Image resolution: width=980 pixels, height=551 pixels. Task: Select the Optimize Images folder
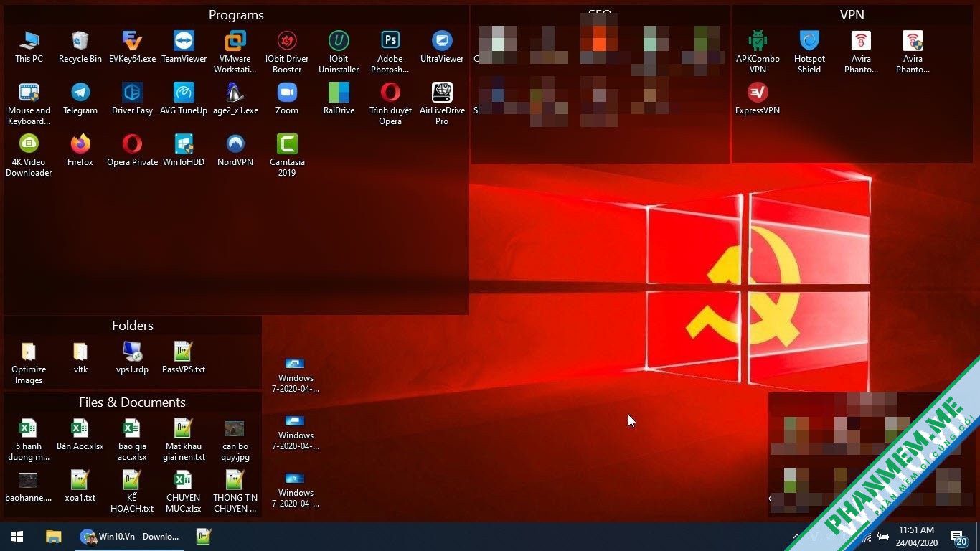29,362
